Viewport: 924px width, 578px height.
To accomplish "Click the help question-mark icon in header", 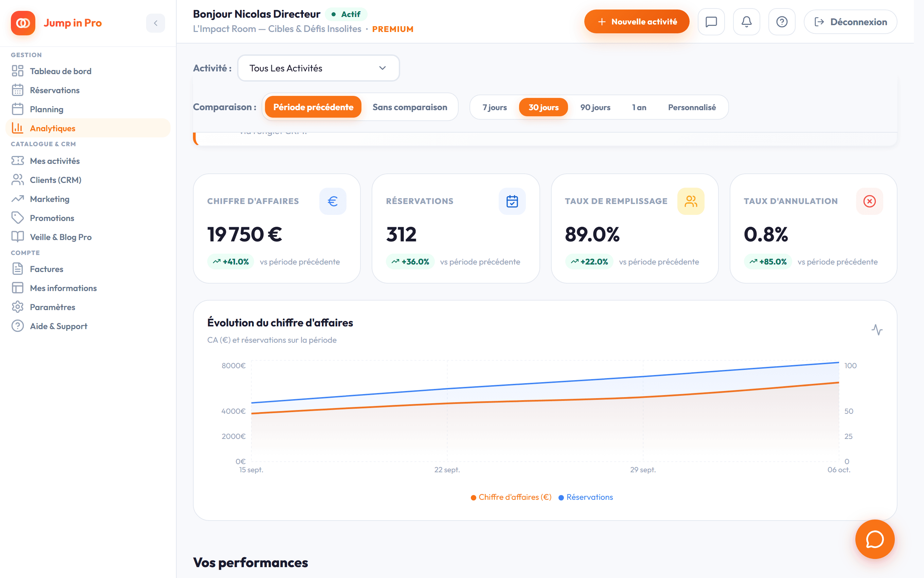I will pyautogui.click(x=782, y=22).
